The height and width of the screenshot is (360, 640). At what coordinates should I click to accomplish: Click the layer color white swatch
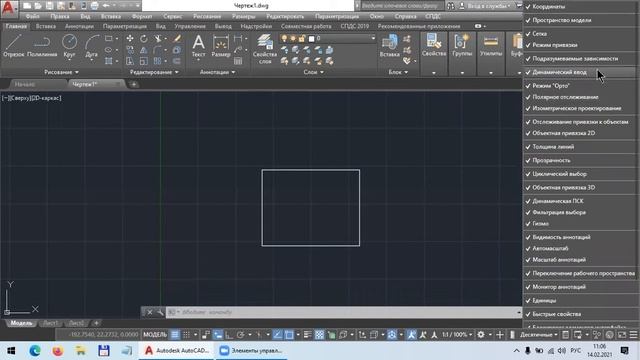[311, 39]
